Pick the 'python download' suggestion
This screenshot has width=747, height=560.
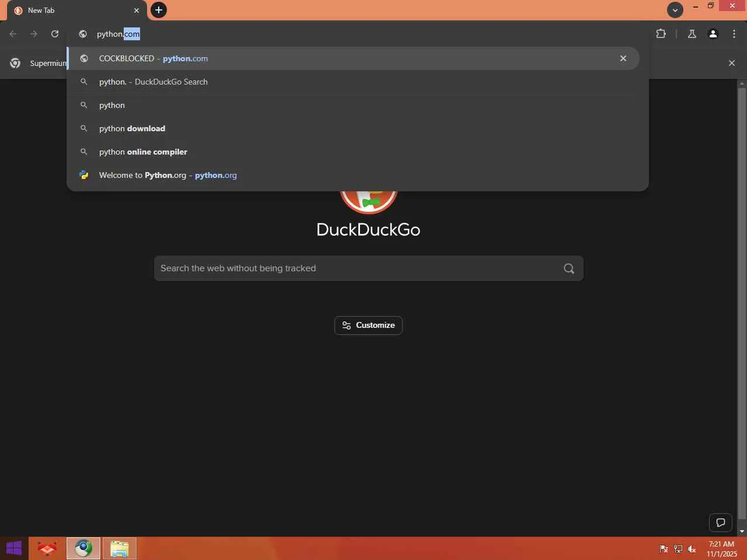tap(354, 128)
